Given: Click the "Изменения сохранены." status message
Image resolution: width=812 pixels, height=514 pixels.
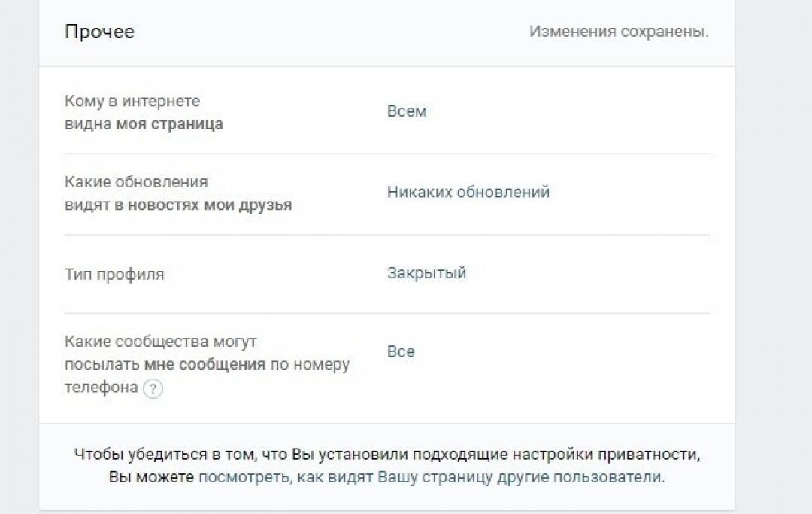Looking at the screenshot, I should tap(619, 32).
